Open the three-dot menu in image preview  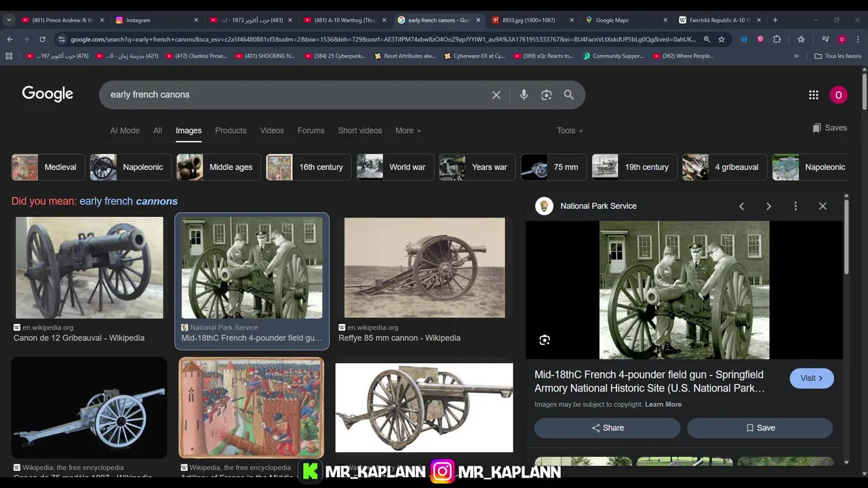pos(795,206)
